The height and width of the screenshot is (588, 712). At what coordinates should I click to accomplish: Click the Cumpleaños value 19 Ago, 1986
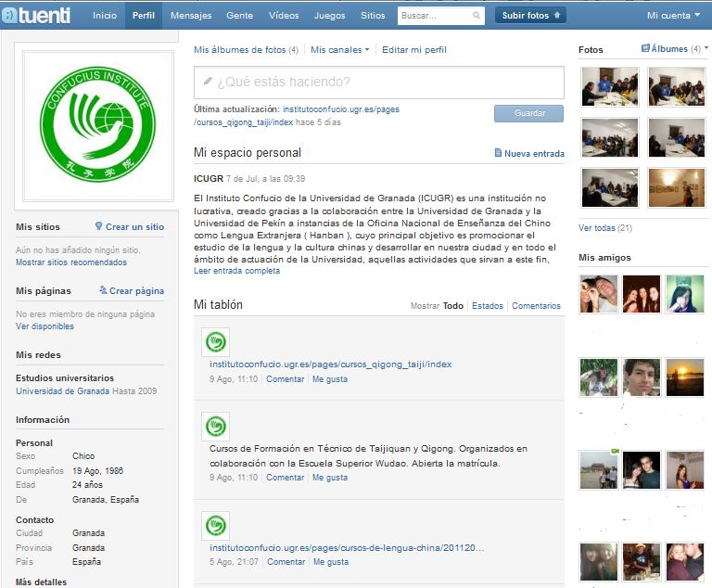[x=97, y=470]
